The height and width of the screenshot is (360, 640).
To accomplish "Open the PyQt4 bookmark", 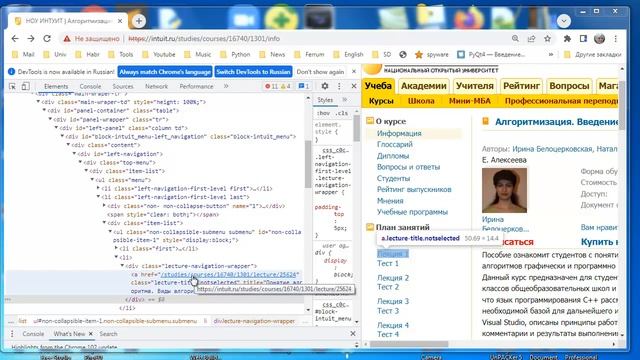I will 491,54.
